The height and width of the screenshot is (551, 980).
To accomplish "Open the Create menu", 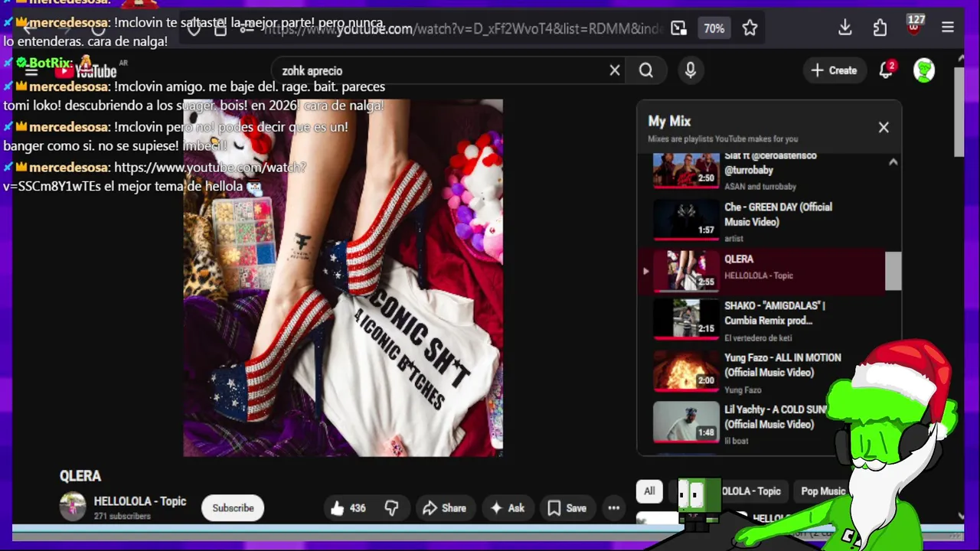I will 834,70.
